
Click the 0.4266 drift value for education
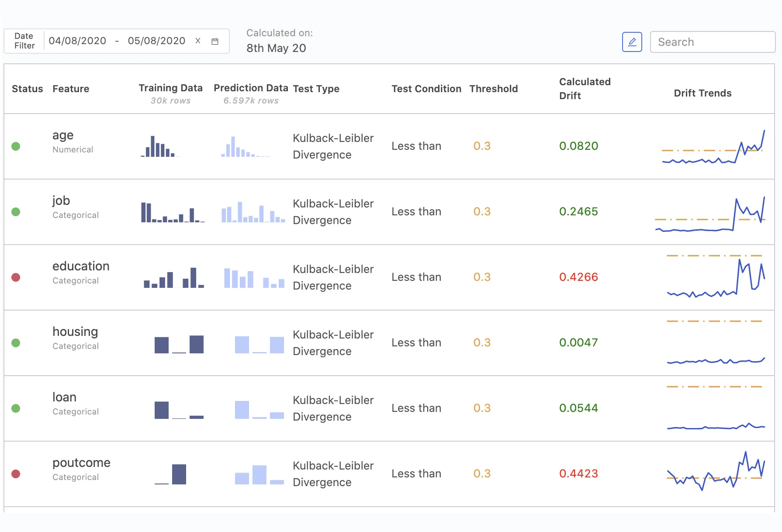[x=578, y=277]
